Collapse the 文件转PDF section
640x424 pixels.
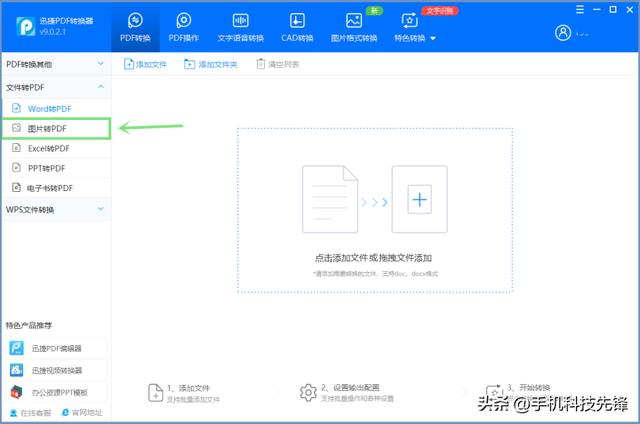tap(56, 87)
